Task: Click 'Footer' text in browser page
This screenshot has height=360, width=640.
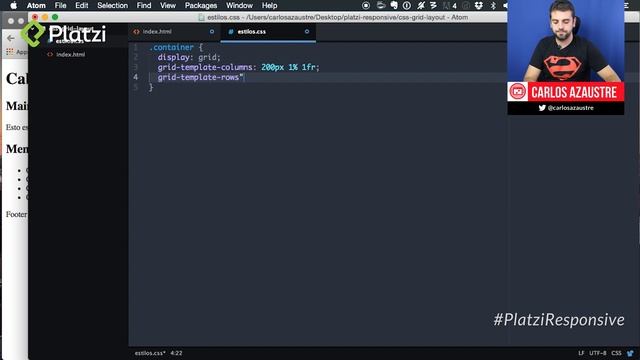Action: (16, 214)
